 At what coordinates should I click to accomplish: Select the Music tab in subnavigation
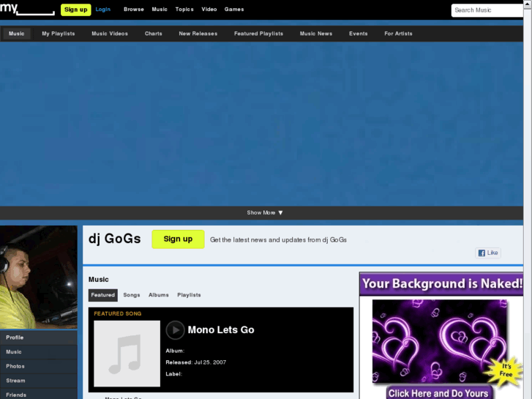pos(17,34)
